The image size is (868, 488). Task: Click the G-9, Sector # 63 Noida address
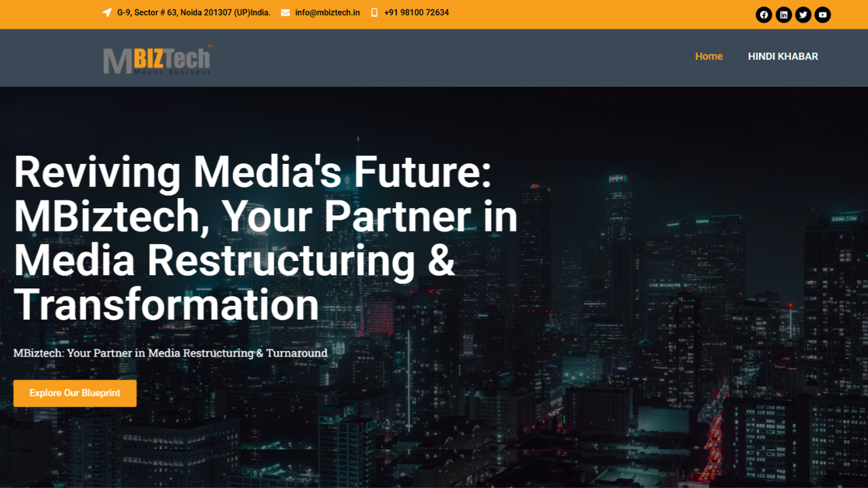tap(194, 13)
